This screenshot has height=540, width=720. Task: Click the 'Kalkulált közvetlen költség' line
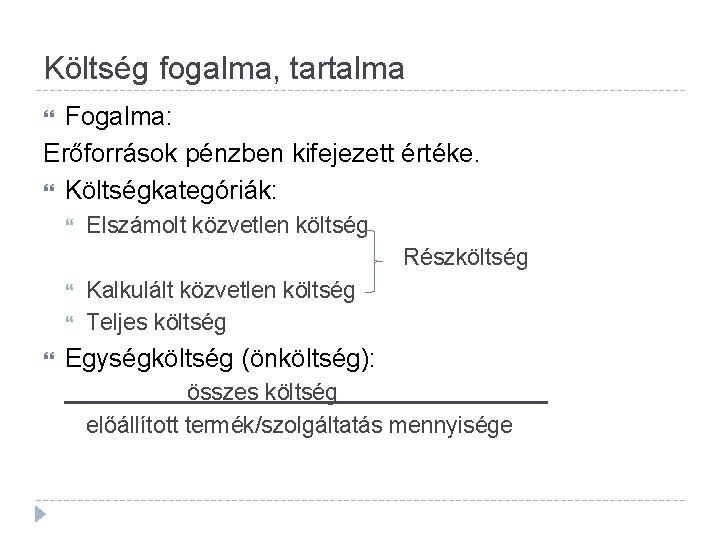point(220,291)
